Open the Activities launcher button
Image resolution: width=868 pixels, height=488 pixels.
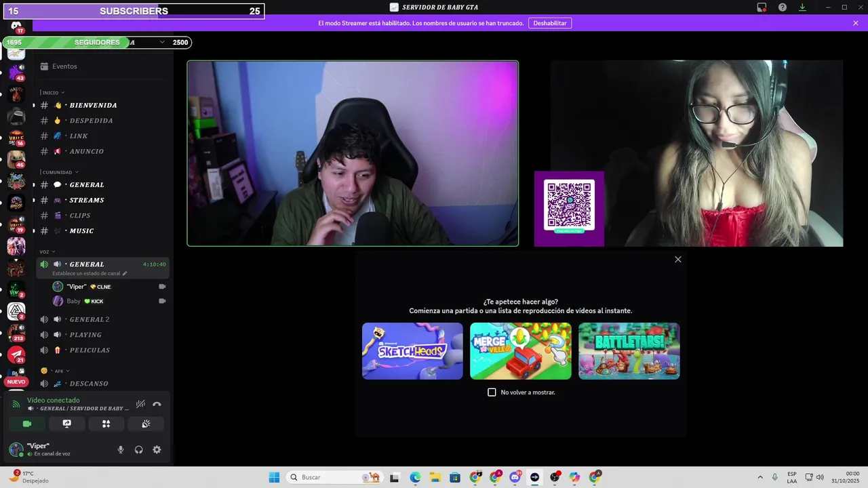click(106, 424)
